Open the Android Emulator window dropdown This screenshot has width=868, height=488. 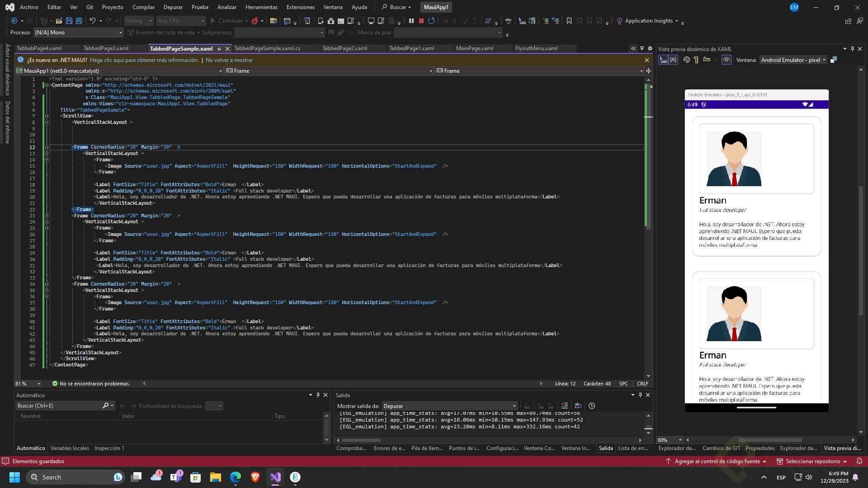pyautogui.click(x=793, y=60)
